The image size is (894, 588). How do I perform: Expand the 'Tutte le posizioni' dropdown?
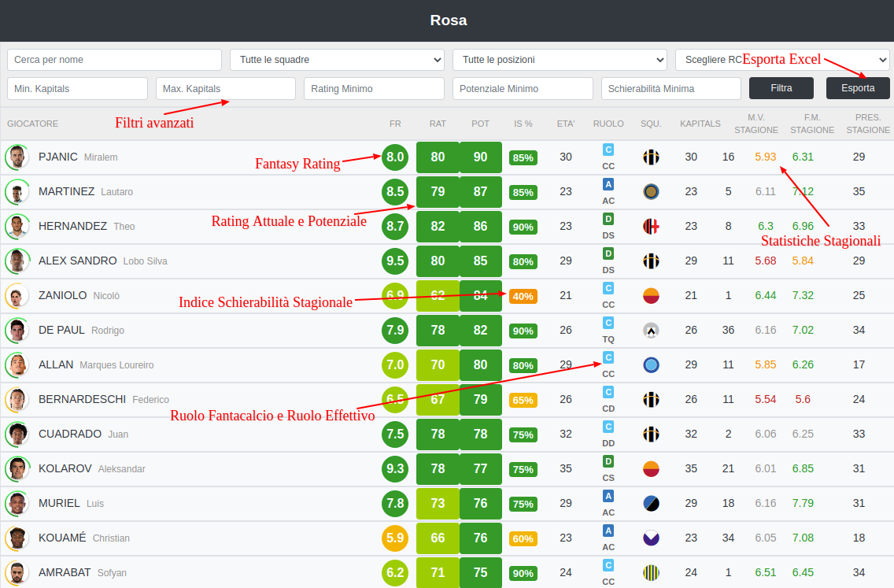pyautogui.click(x=560, y=60)
